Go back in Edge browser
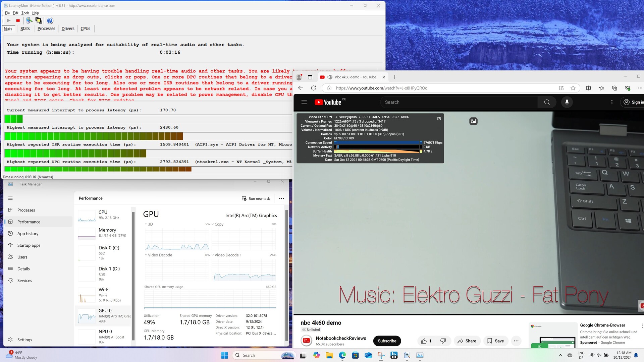 coord(301,88)
